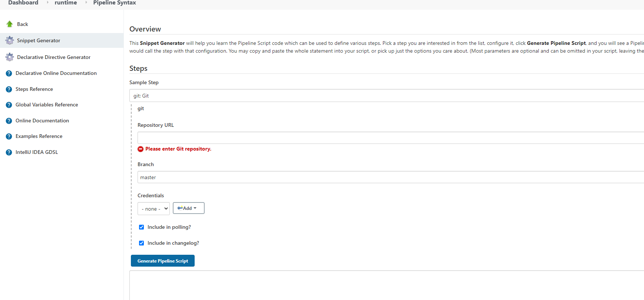Focus the Branch input containing master
Viewport: 644px width, 300px height.
[x=389, y=177]
